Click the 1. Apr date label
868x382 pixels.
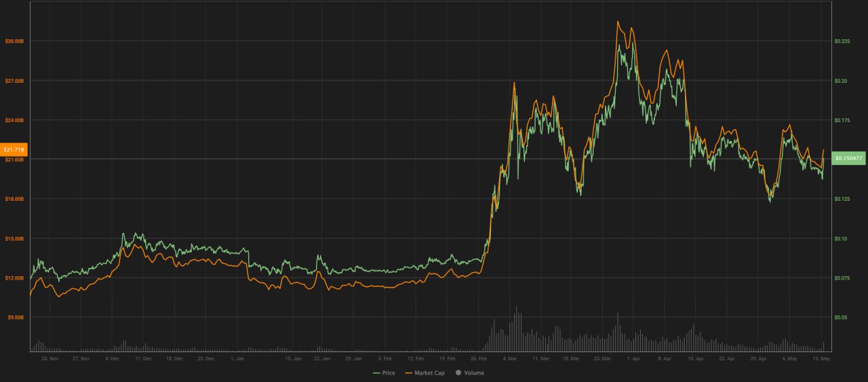coord(633,358)
